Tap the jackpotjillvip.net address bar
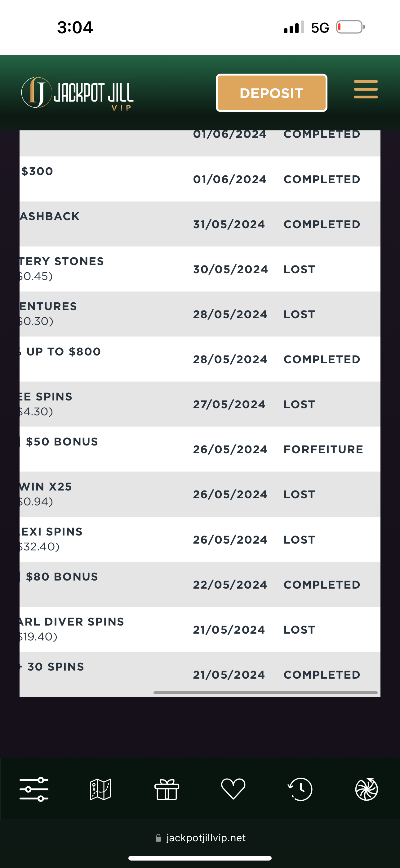Image resolution: width=400 pixels, height=868 pixels. coord(201,838)
